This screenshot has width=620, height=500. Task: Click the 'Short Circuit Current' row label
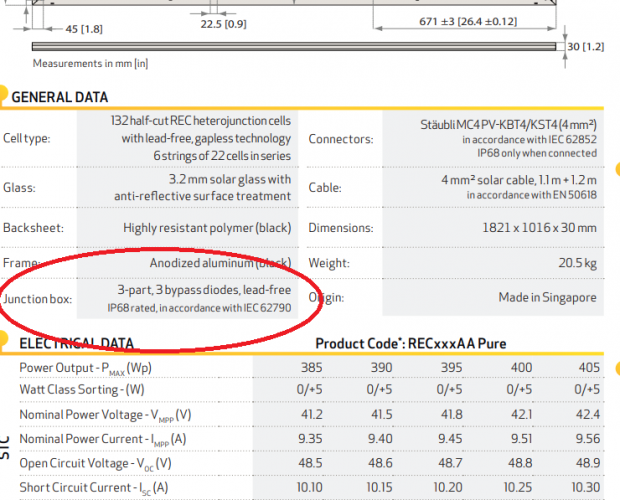[97, 487]
